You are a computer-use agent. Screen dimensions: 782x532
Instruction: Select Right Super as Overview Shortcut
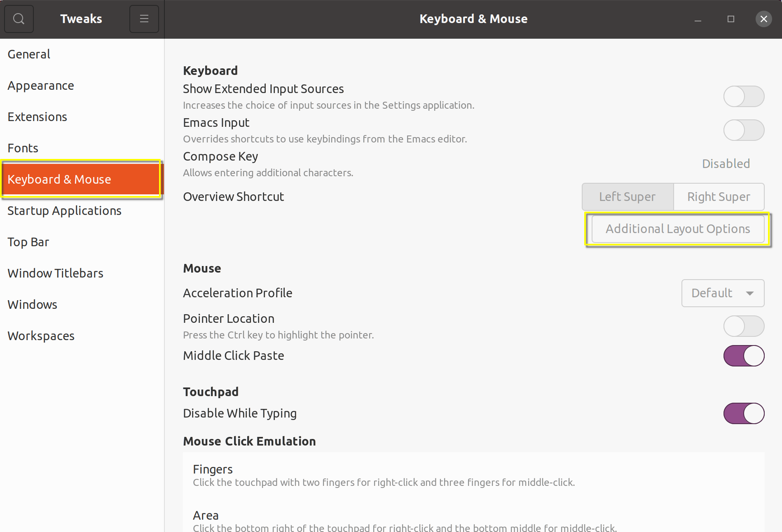pyautogui.click(x=719, y=196)
